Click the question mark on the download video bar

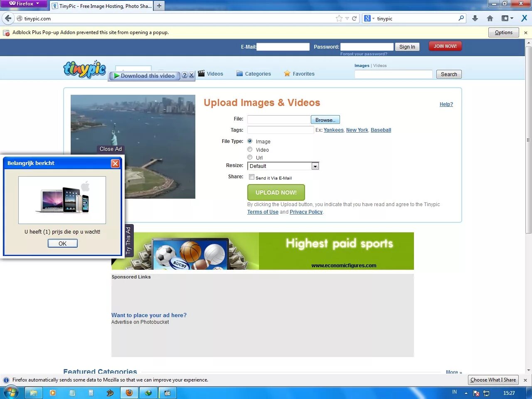[x=185, y=75]
